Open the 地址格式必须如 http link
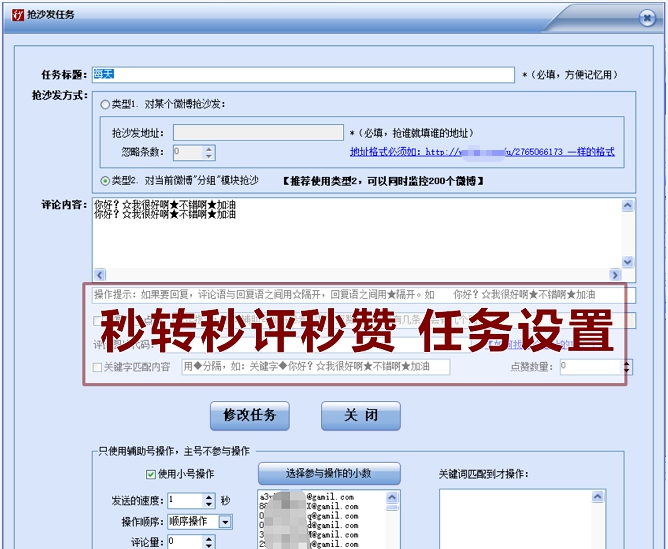This screenshot has height=549, width=668. [482, 152]
